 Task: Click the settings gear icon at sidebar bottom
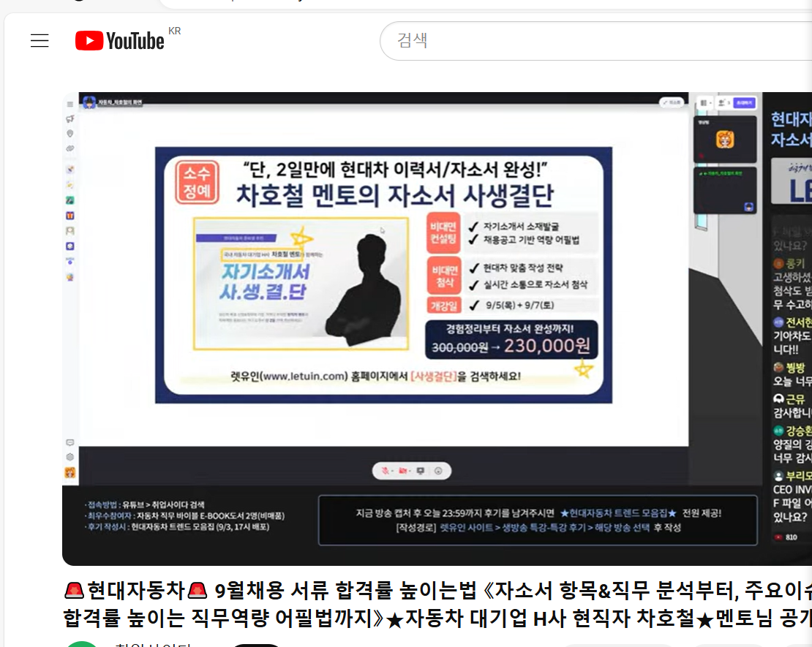70,457
